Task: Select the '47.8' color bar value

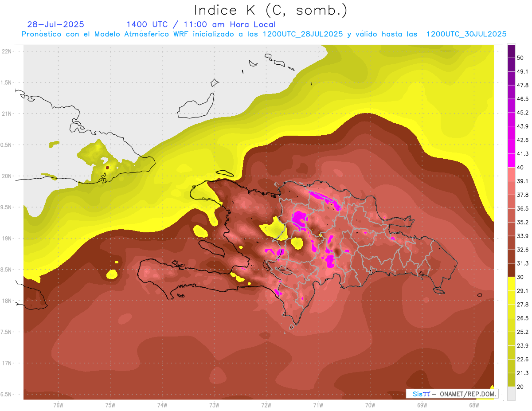Action: 523,85
